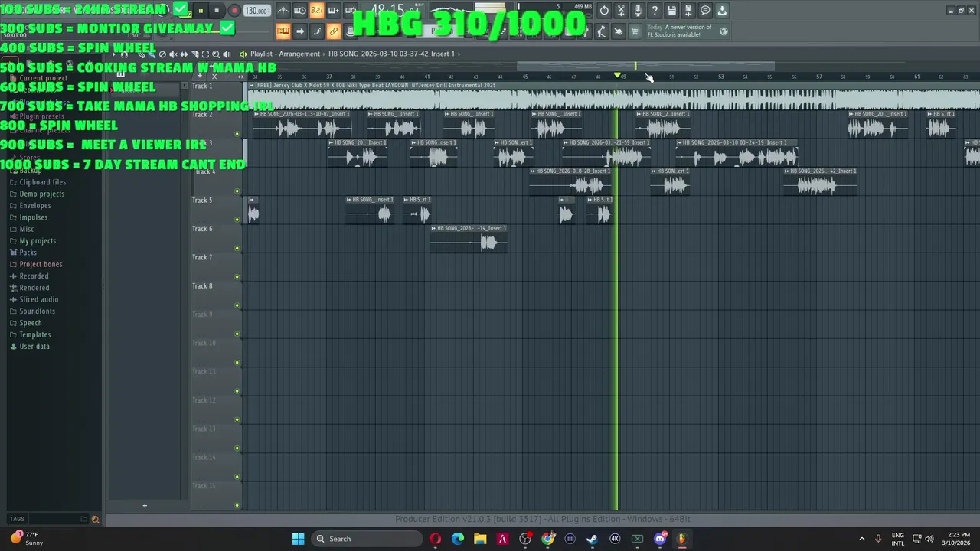Viewport: 980px width, 551px height.
Task: Mute Track 2 using its green dot
Action: tap(237, 134)
